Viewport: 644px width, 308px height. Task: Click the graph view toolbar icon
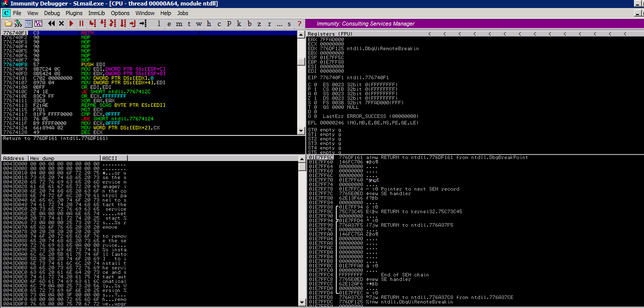(x=38, y=24)
